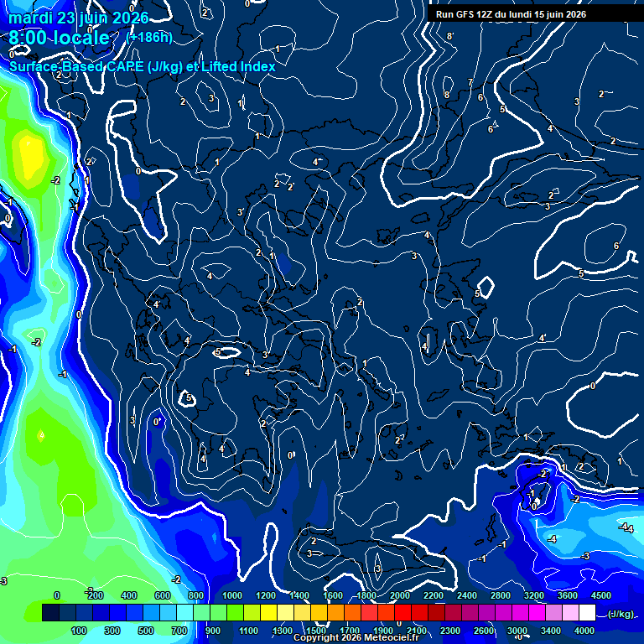Select the bright magenta legend swatch near 3000
Screen dimensions: 644x644
pyautogui.click(x=537, y=612)
